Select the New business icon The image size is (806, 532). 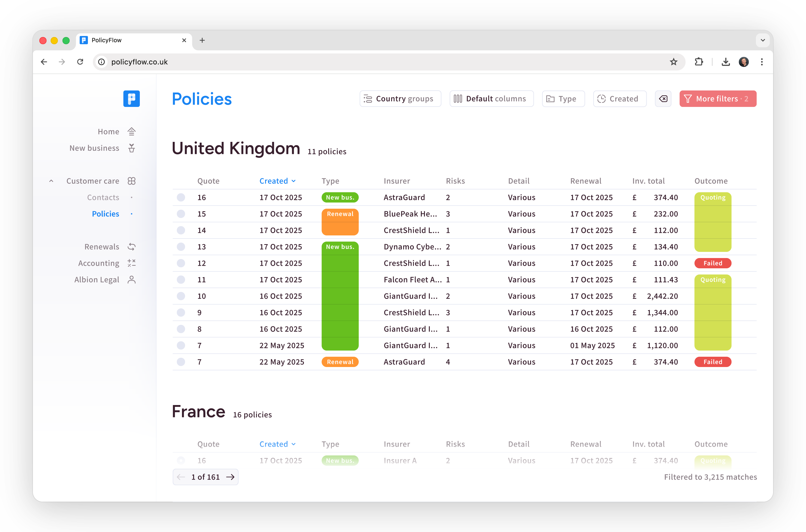coord(132,148)
